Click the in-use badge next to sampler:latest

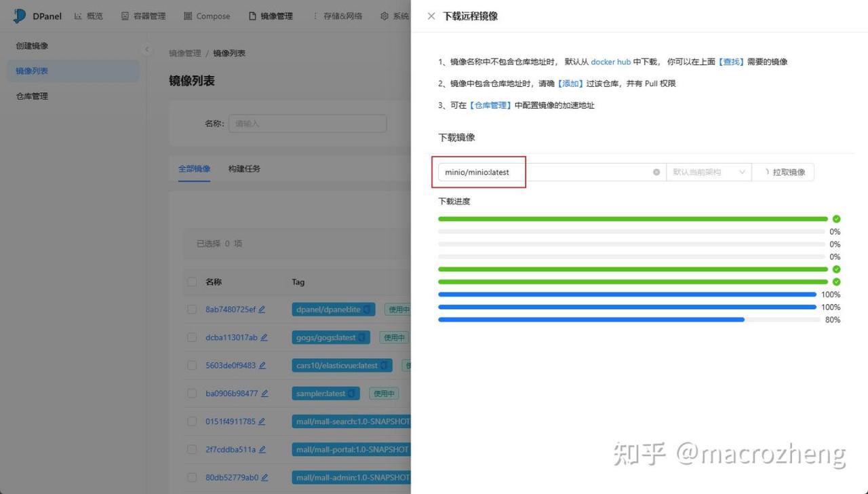point(383,394)
